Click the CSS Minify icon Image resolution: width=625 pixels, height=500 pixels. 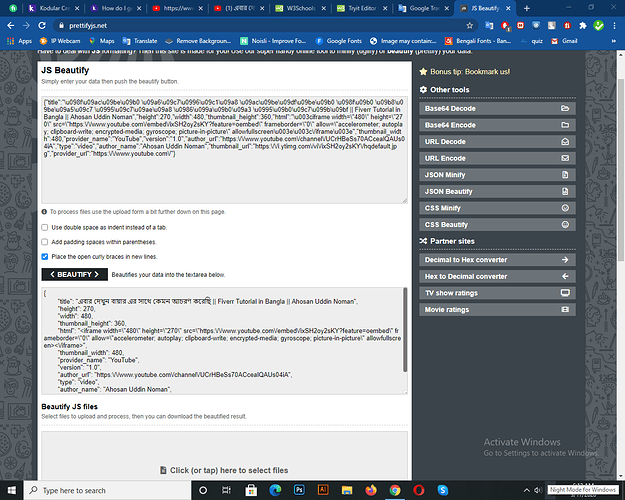tap(565, 208)
